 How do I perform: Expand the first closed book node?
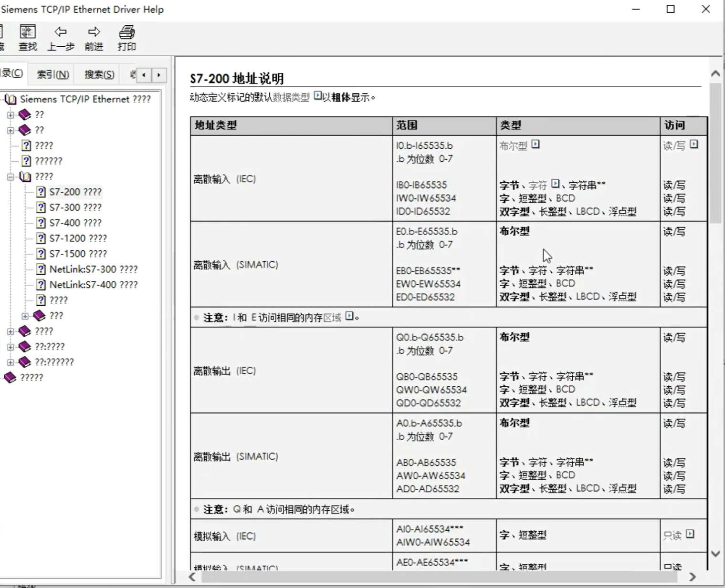[11, 115]
